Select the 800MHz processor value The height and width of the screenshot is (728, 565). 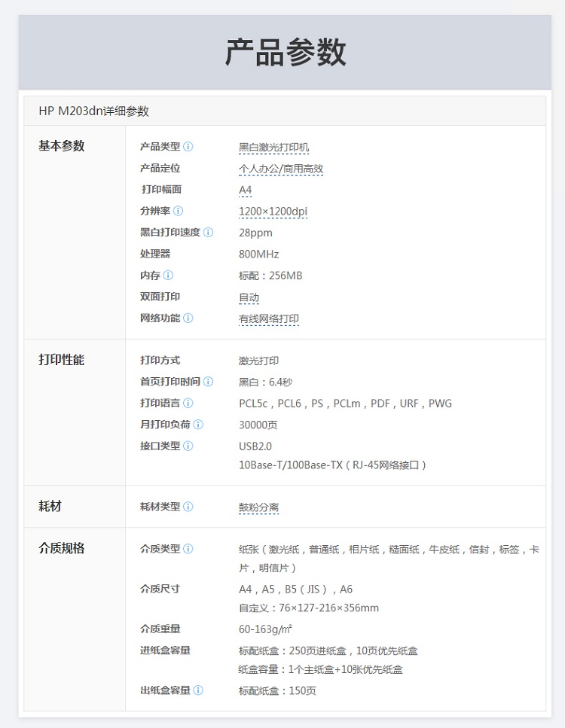click(259, 254)
